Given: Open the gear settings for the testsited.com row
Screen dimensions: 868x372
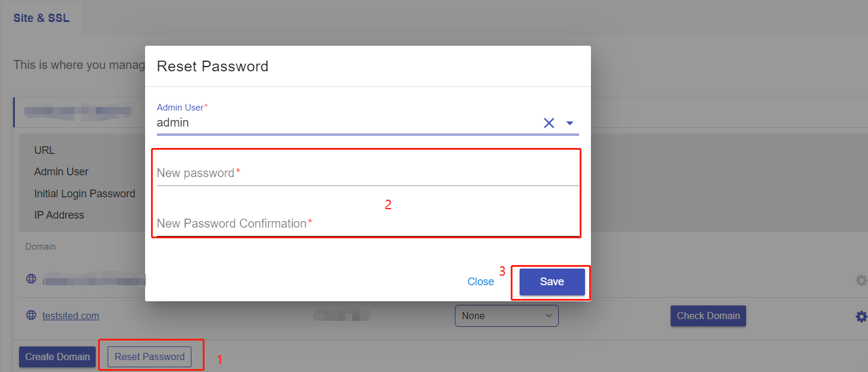Looking at the screenshot, I should point(861,317).
